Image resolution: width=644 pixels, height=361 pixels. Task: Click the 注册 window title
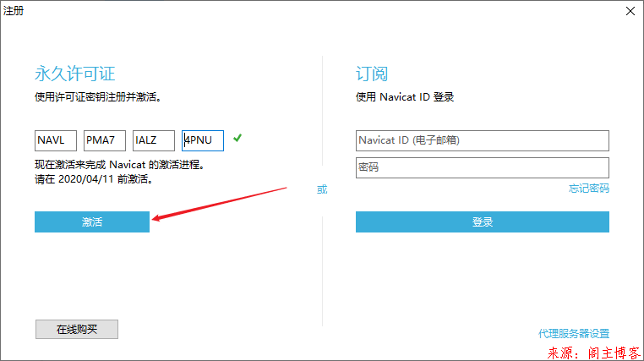tap(14, 11)
